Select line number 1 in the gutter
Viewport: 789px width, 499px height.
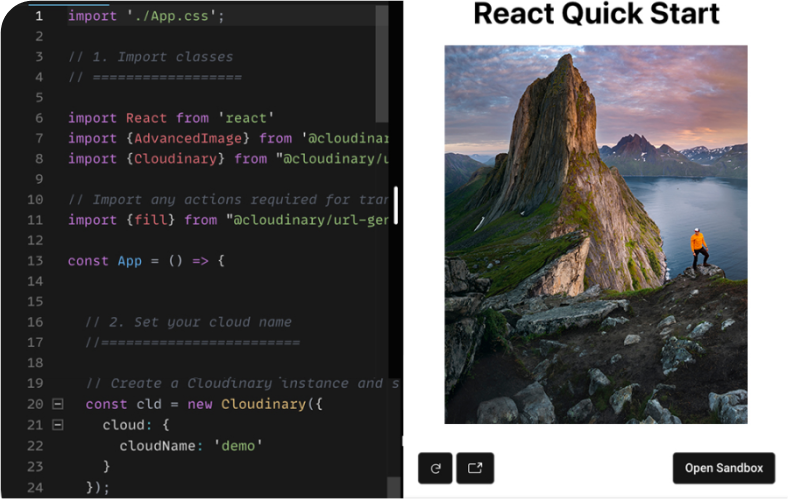(39, 16)
